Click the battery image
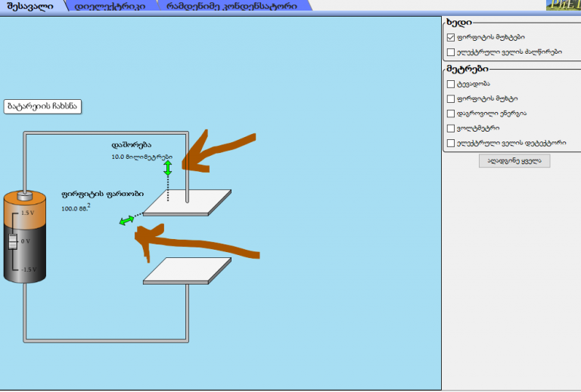 (x=25, y=237)
